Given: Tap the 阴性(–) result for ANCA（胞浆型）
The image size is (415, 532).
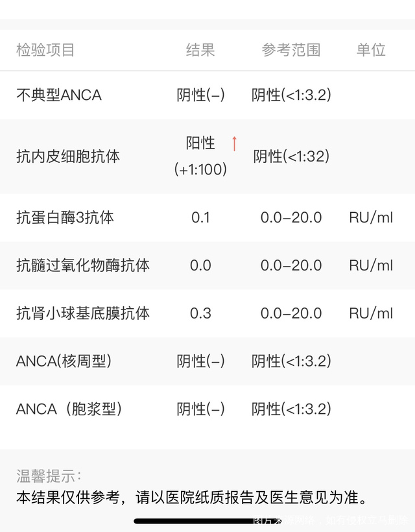Looking at the screenshot, I should (x=200, y=409).
